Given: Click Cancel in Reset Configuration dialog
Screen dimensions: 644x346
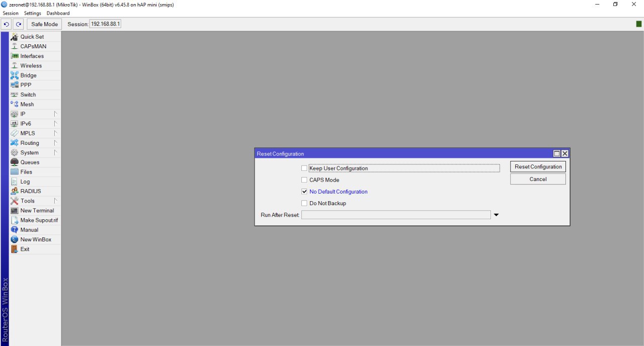Looking at the screenshot, I should 538,179.
